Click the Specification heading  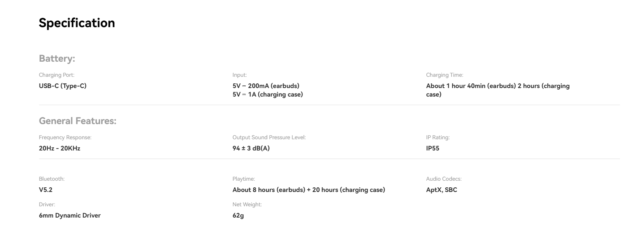point(77,23)
